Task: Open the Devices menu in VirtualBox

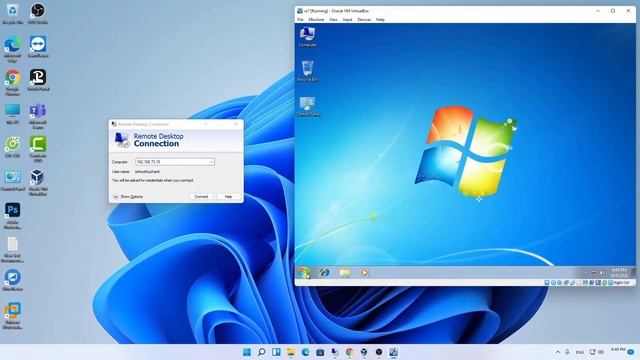Action: (364, 20)
